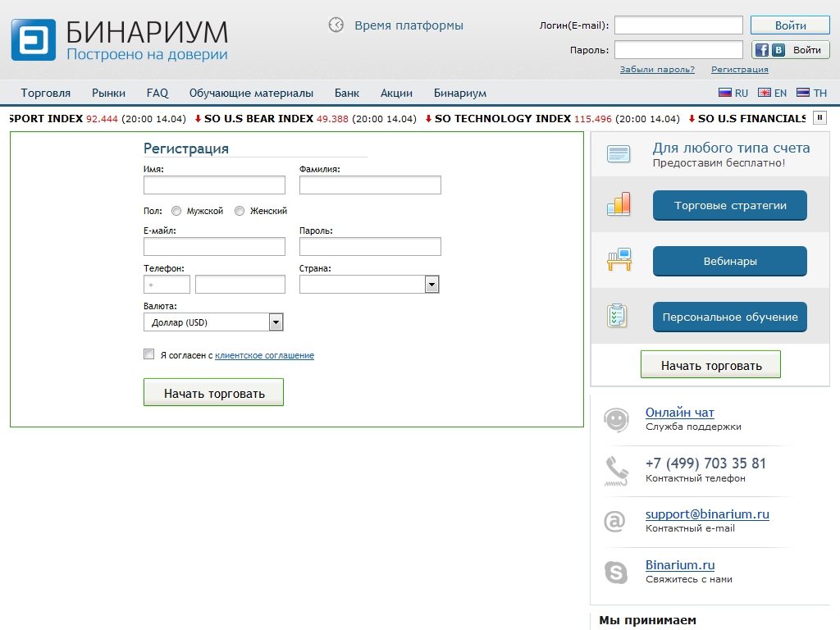Open the Страна country dropdown

[431, 284]
